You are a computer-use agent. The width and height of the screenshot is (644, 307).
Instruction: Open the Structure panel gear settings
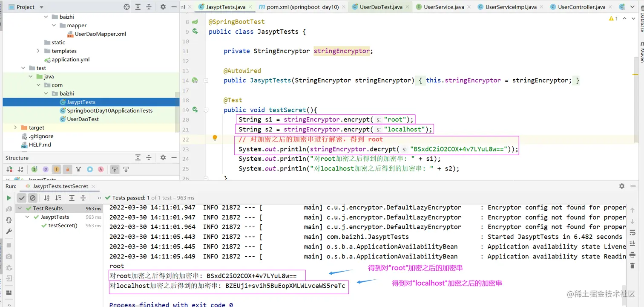(163, 158)
